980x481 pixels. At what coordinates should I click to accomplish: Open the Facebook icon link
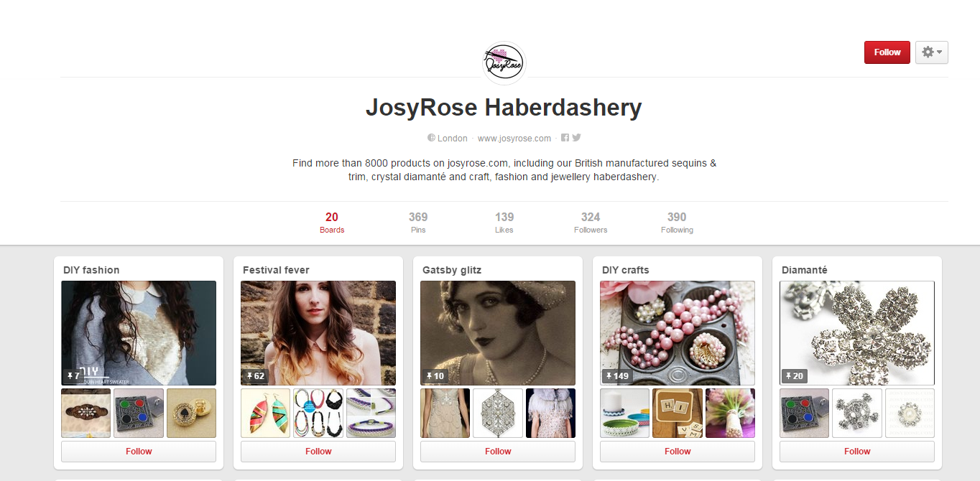565,138
